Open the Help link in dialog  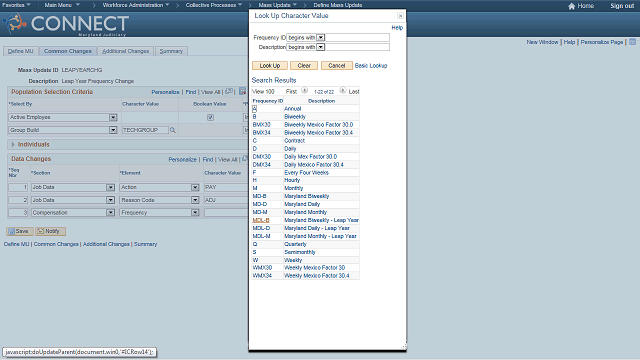tap(397, 28)
